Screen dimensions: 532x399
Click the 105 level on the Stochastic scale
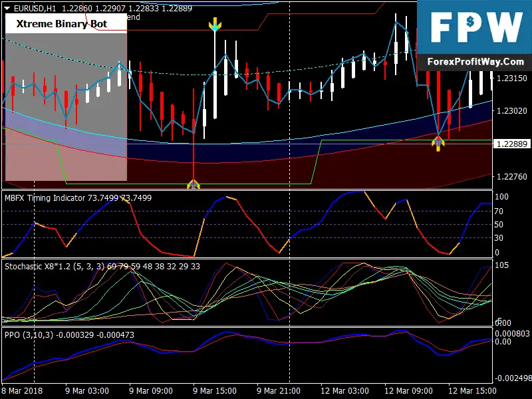click(501, 265)
